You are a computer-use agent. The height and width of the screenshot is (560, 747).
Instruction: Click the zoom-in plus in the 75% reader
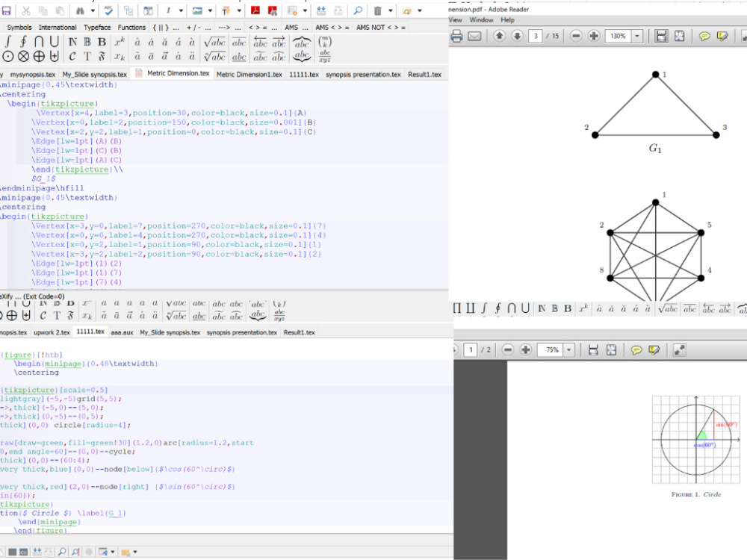coord(525,350)
